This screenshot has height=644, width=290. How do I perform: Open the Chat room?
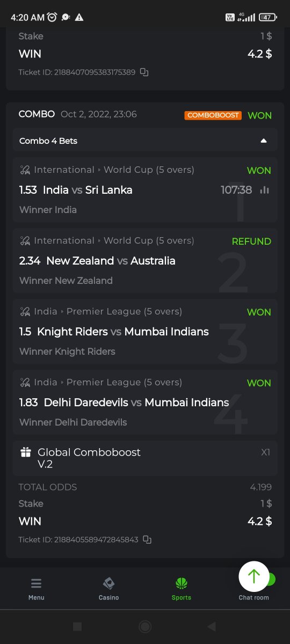pos(253,597)
